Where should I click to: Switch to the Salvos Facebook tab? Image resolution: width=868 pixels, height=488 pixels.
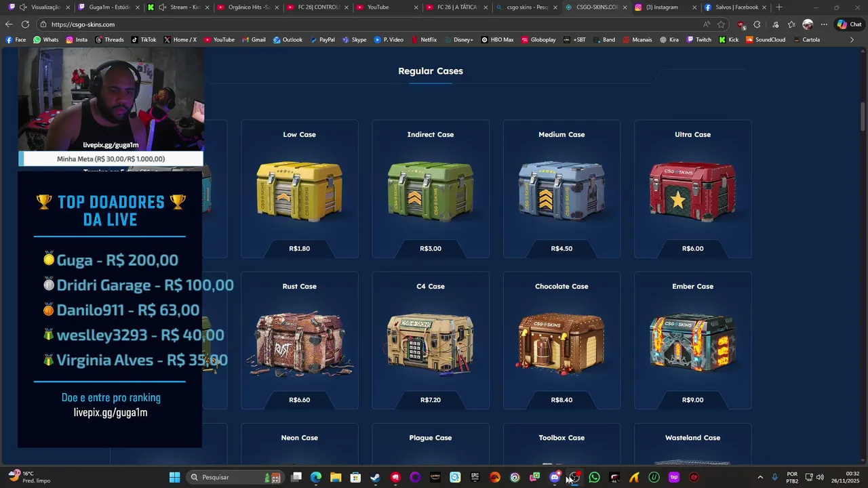point(735,7)
